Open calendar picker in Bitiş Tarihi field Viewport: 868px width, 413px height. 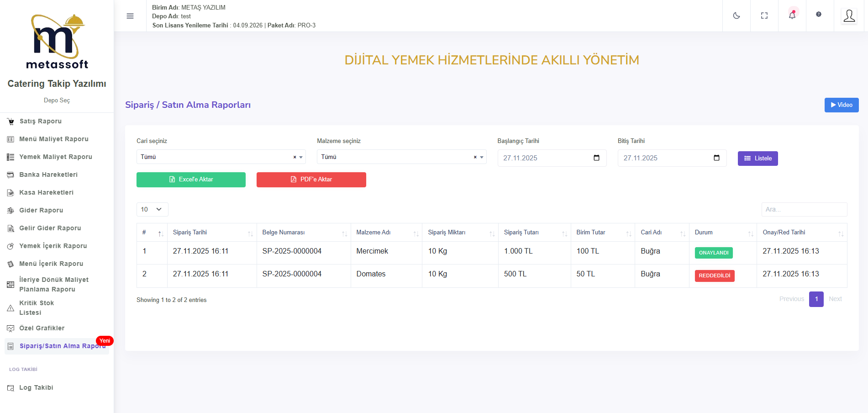click(x=716, y=158)
